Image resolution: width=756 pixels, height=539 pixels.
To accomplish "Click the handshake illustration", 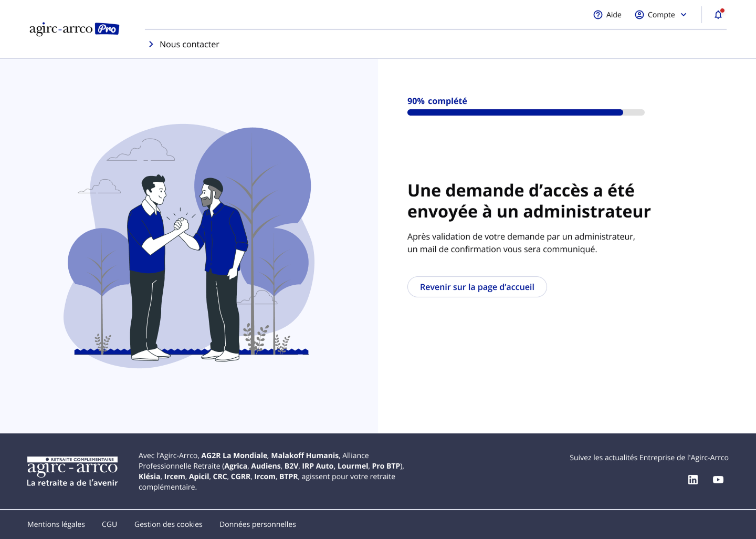I will [x=189, y=246].
